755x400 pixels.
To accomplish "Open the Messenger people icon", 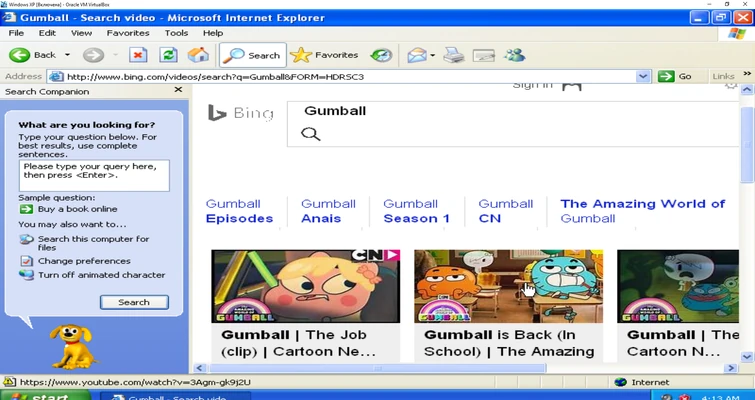I will point(514,55).
